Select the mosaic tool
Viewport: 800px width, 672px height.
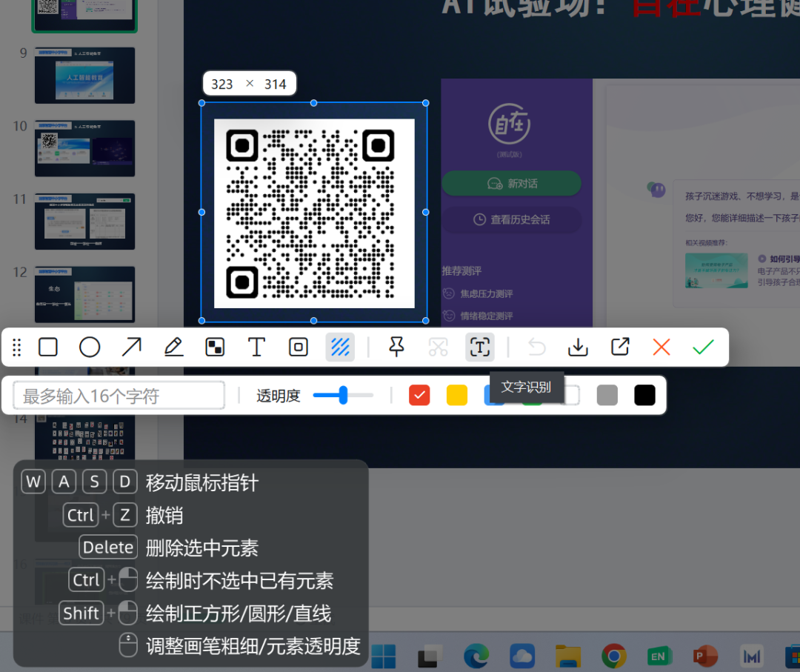coord(214,347)
